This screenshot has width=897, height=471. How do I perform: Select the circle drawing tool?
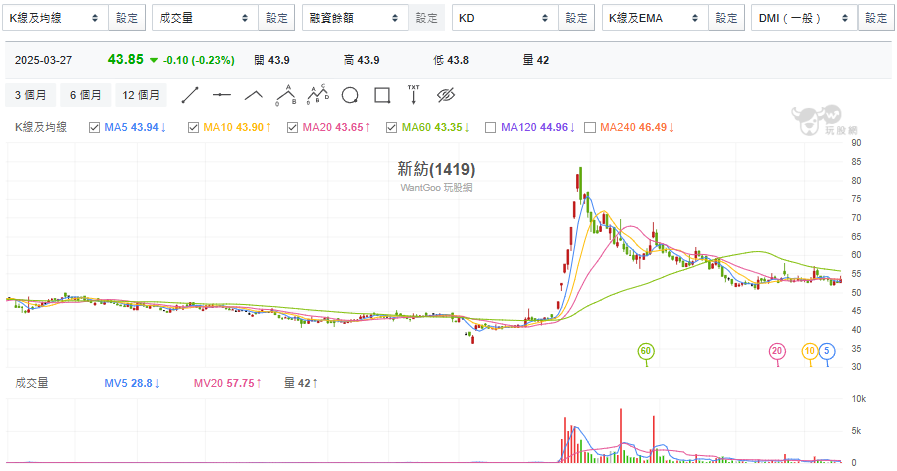coord(350,96)
